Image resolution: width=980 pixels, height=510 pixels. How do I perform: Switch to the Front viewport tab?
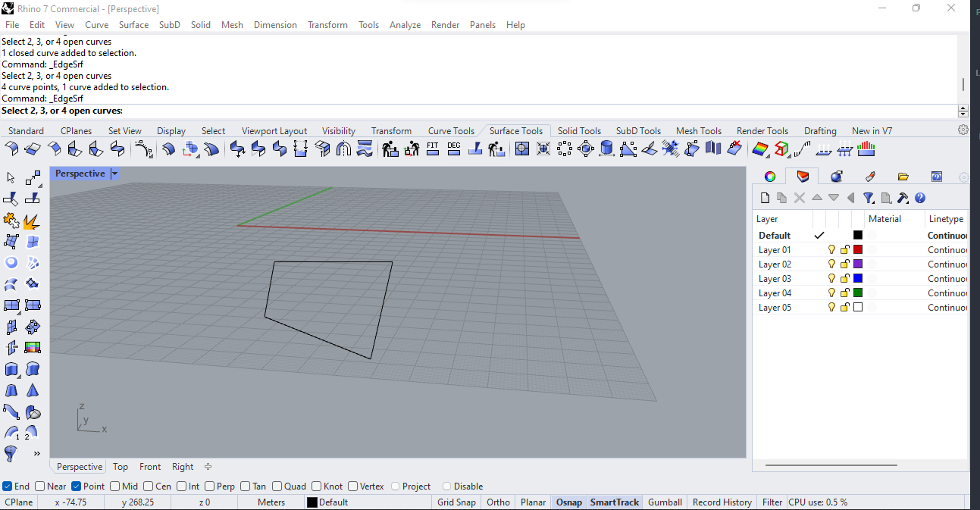[x=150, y=467]
